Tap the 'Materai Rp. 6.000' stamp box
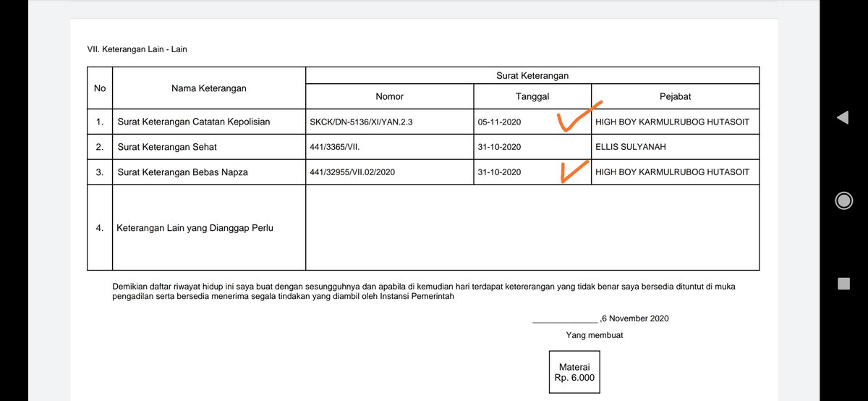 coord(574,372)
